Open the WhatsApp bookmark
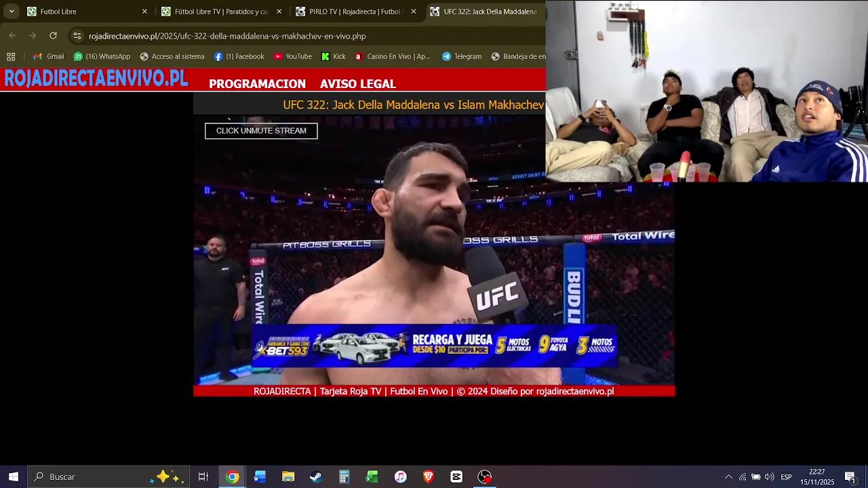The image size is (868, 488). [102, 56]
